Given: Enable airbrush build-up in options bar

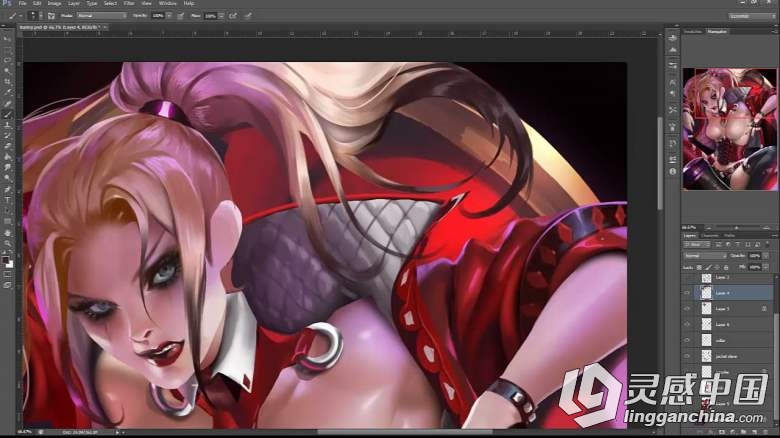Looking at the screenshot, I should coord(233,16).
